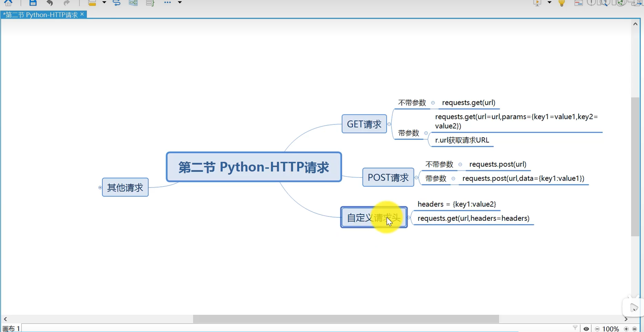Click the Undo arrow icon
The height and width of the screenshot is (332, 644).
50,3
